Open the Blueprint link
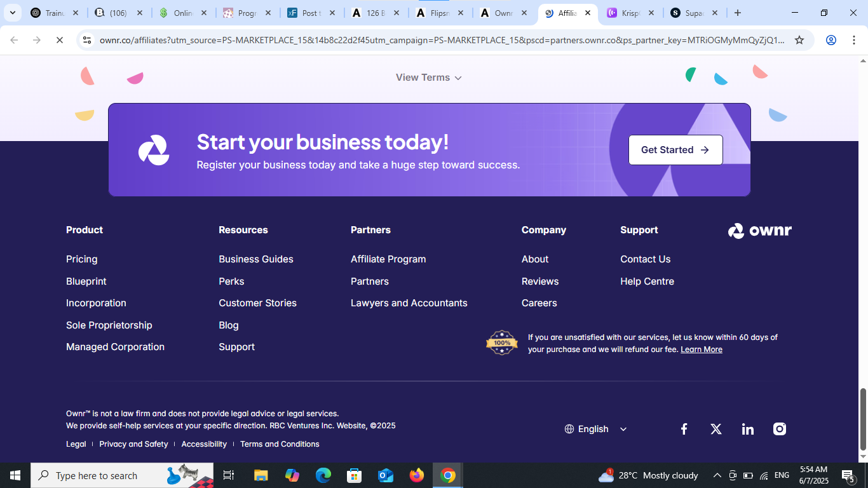The width and height of the screenshot is (868, 488). [86, 281]
